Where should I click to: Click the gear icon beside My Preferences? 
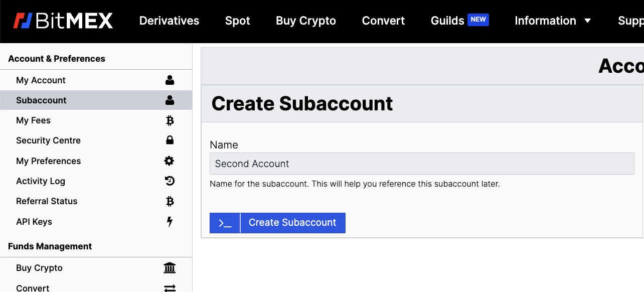(x=170, y=161)
